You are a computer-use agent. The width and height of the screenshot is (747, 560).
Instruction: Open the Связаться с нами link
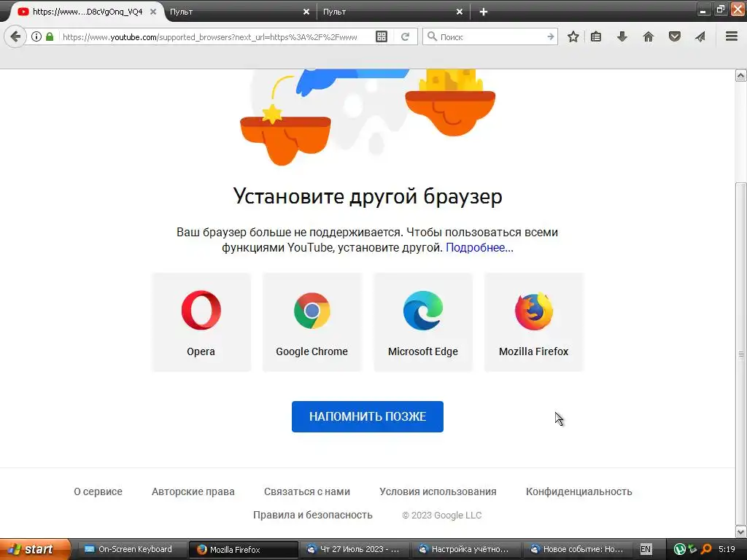click(307, 491)
